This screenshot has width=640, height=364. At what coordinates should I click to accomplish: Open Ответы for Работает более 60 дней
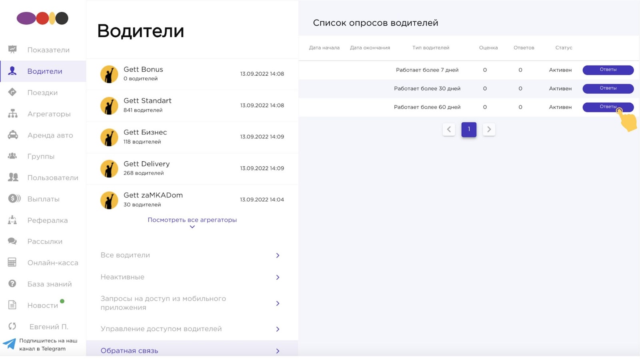[x=608, y=107]
